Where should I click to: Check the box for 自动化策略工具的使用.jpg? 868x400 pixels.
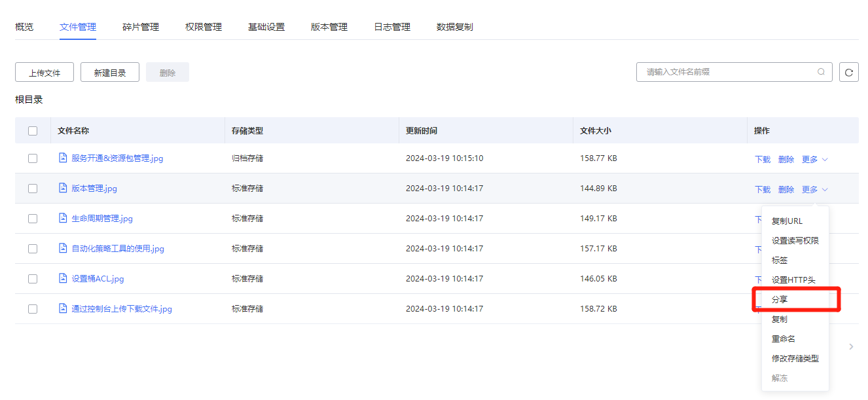pyautogui.click(x=33, y=249)
